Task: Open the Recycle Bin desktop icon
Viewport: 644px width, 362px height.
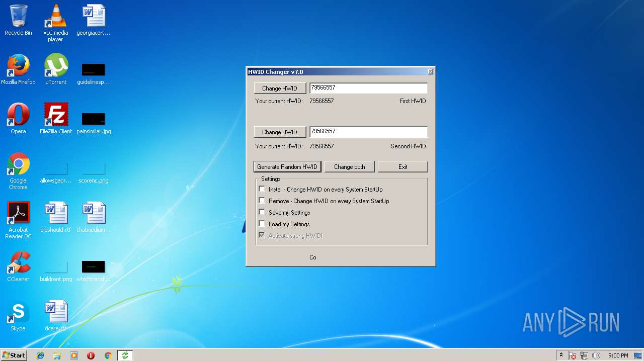Action: 18,20
